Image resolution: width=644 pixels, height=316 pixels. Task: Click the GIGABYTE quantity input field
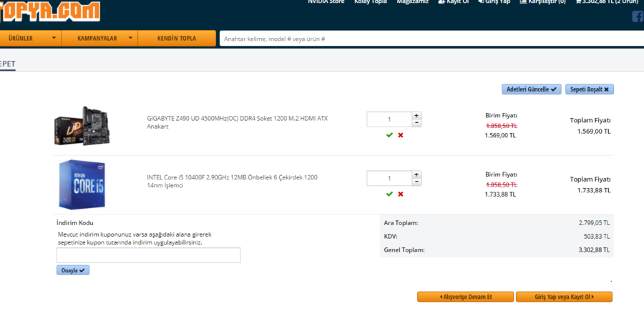click(x=389, y=119)
